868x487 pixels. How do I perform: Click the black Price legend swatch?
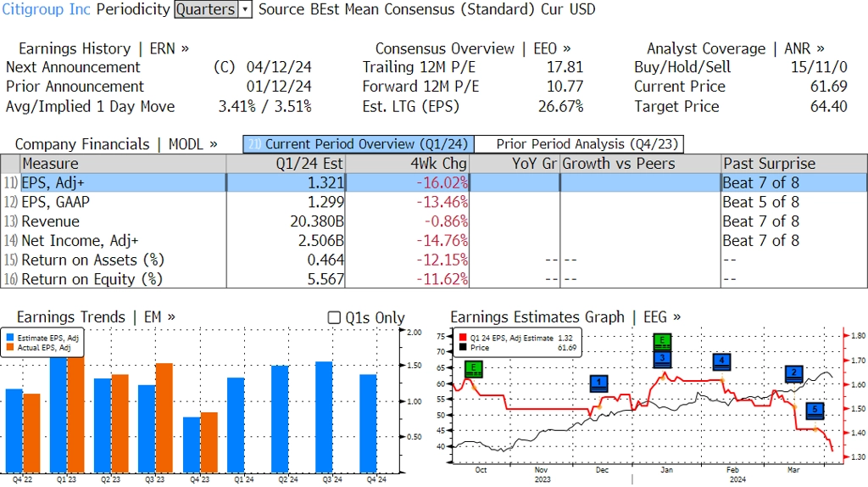click(463, 347)
